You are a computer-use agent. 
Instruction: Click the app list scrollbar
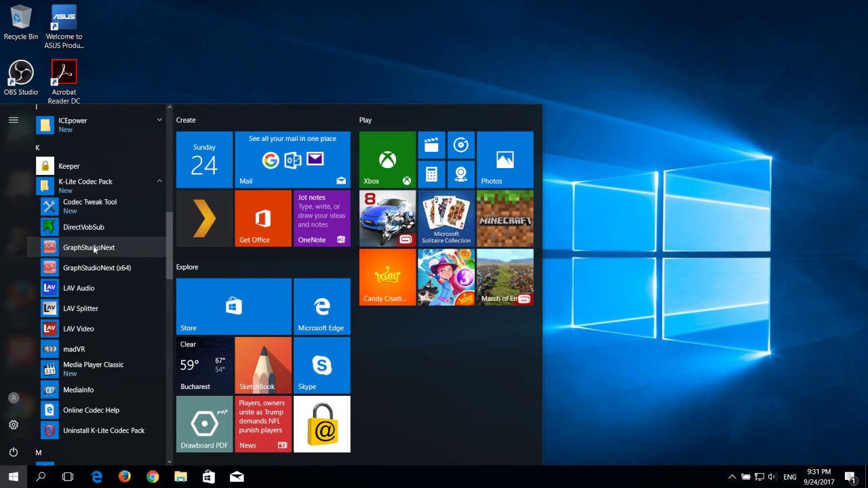(x=170, y=245)
